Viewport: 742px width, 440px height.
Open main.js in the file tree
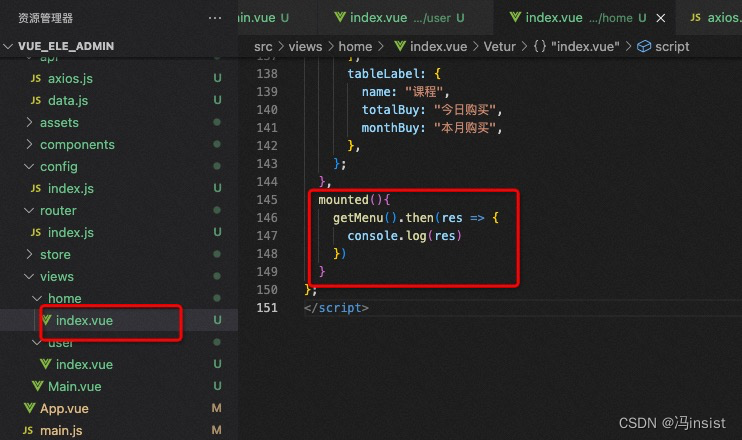coord(61,431)
